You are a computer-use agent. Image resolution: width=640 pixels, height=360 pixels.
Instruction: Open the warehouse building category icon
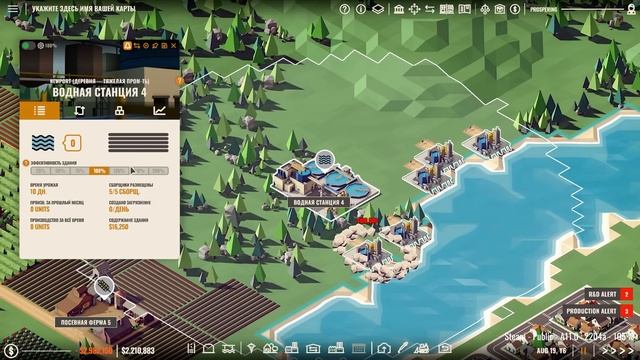tap(209, 348)
